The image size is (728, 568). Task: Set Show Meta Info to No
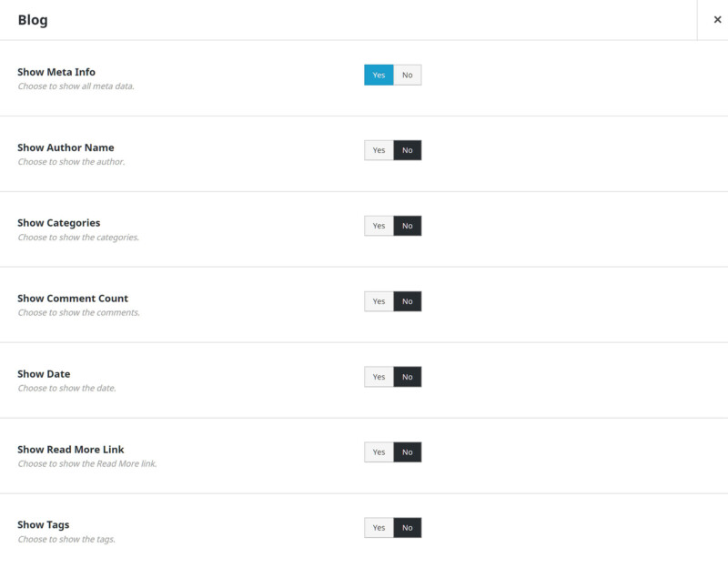[x=408, y=75]
